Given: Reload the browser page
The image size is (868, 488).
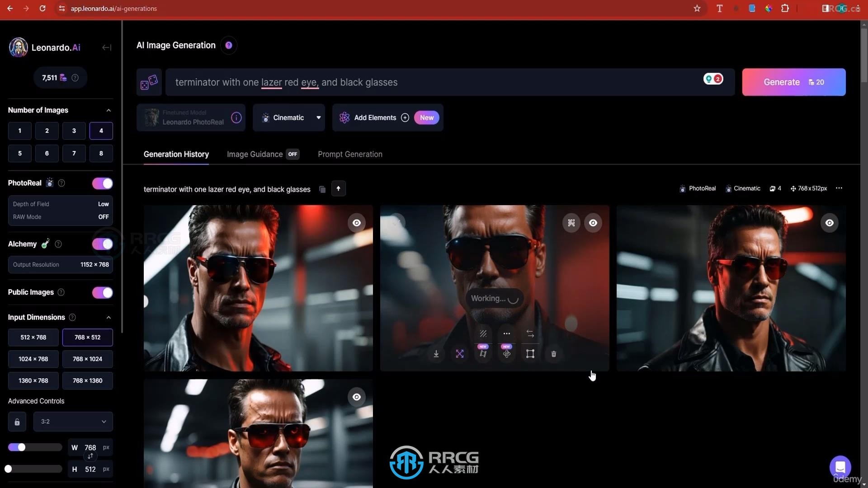Looking at the screenshot, I should click(42, 9).
